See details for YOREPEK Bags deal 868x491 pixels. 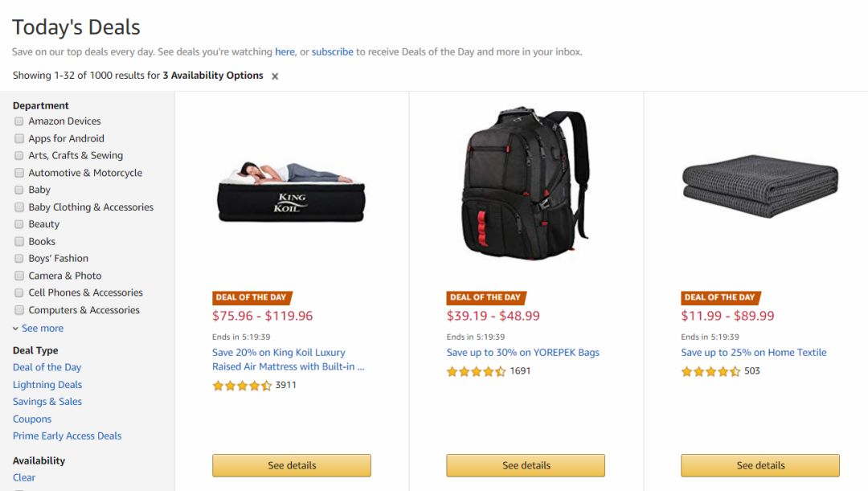(526, 465)
